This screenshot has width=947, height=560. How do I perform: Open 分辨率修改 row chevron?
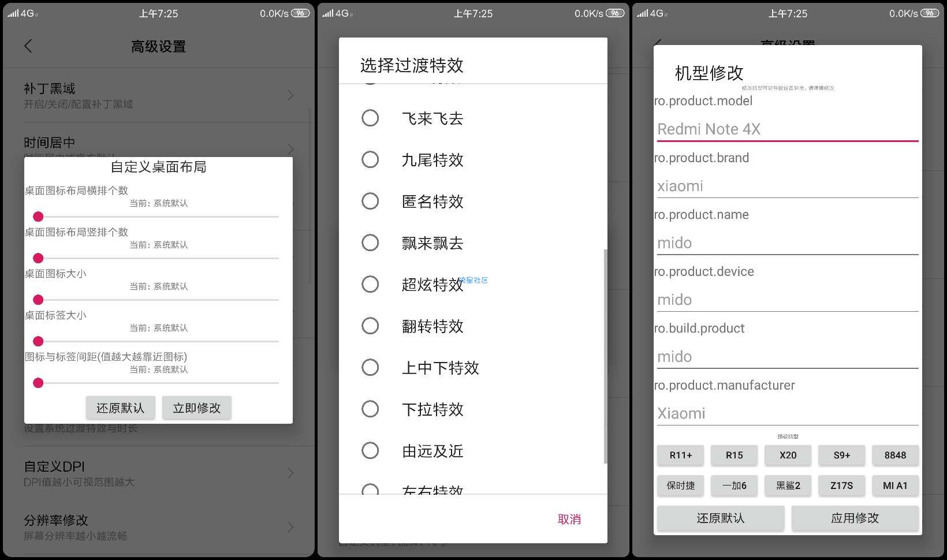tap(290, 527)
